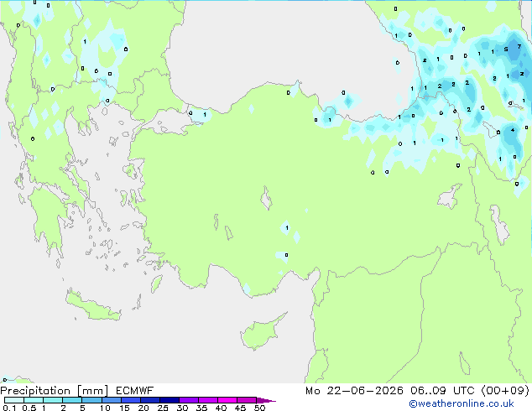Select the 40 mm magenta legend swatch

click(x=227, y=400)
